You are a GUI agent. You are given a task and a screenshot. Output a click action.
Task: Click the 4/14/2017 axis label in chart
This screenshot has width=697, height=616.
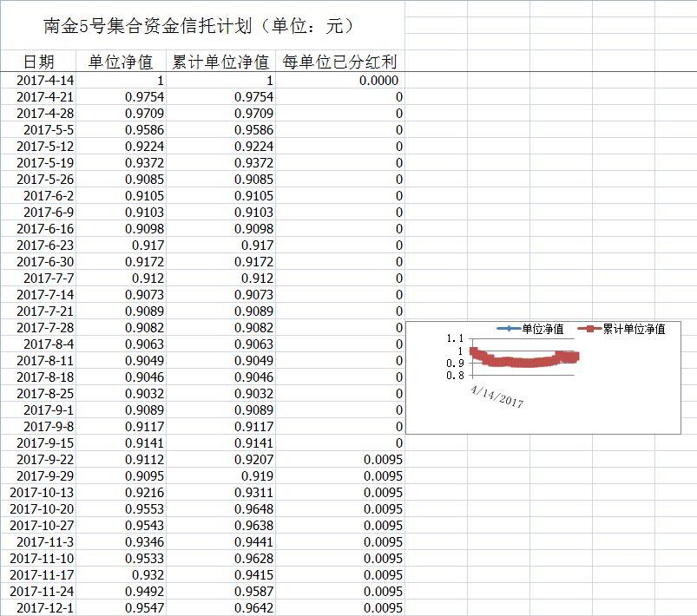coord(496,397)
